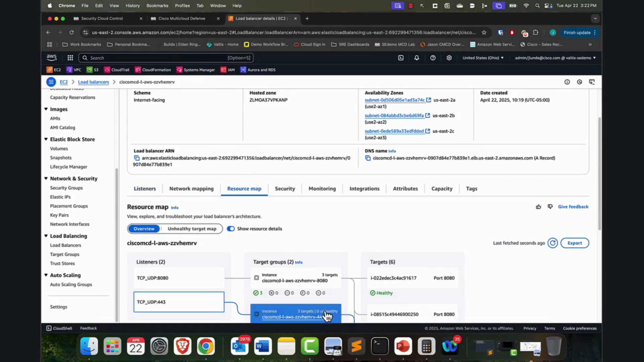The width and height of the screenshot is (644, 362).
Task: Toggle Show resource details switch
Action: pyautogui.click(x=231, y=229)
